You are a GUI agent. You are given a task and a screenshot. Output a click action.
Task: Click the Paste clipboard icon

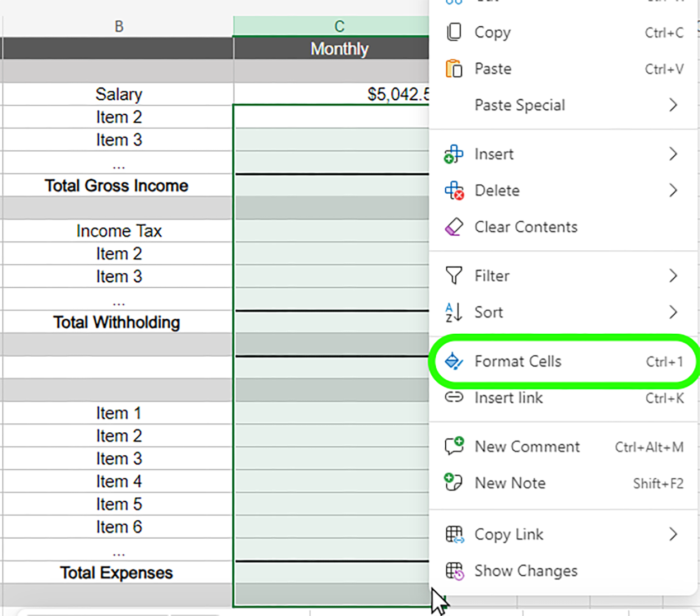[x=454, y=68]
